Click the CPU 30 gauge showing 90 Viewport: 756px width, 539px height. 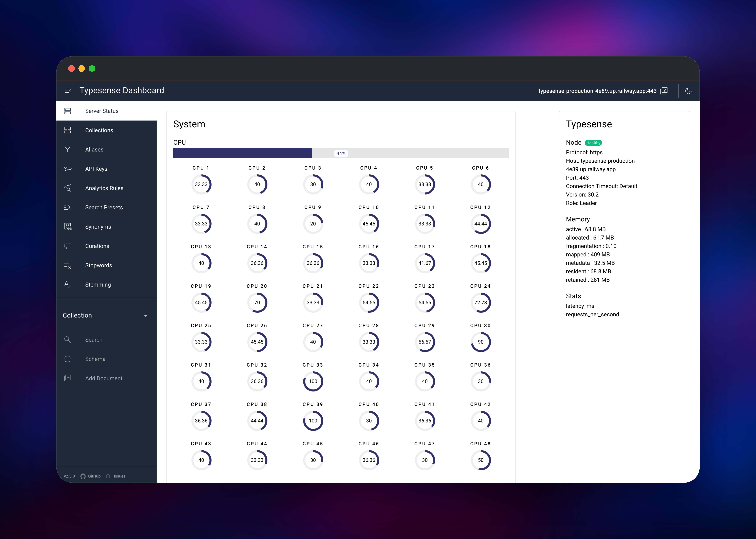[x=481, y=342]
